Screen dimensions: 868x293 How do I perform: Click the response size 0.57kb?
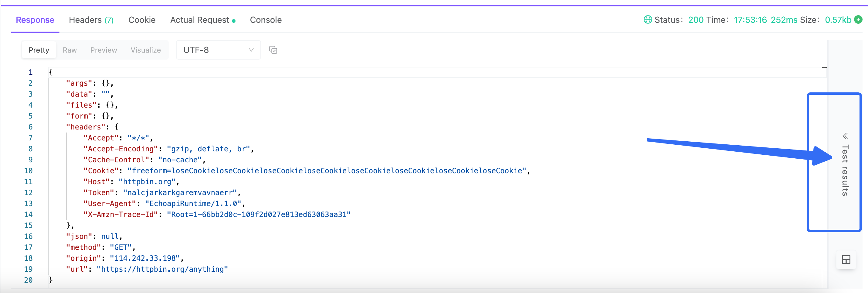(x=838, y=20)
